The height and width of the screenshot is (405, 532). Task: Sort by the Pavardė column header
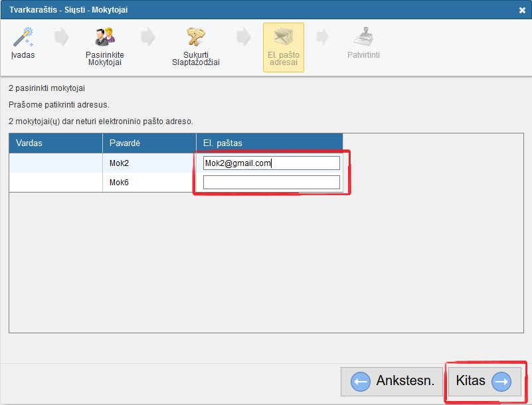coord(149,143)
